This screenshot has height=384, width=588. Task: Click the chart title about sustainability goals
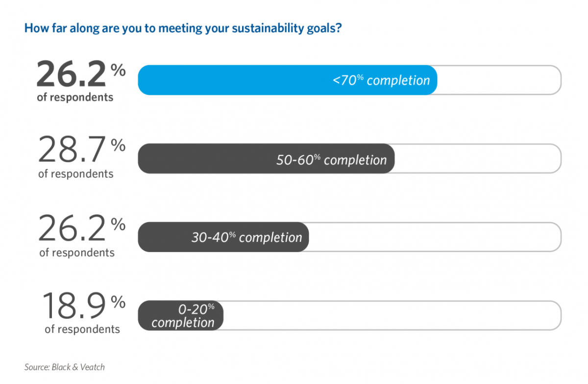183,28
